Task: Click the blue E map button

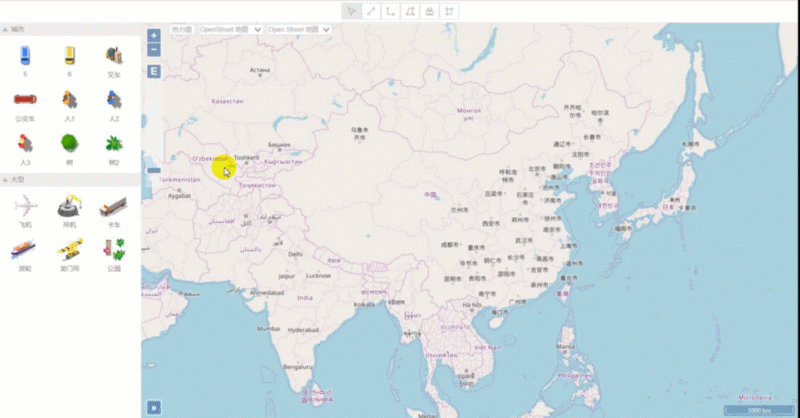Action: click(x=154, y=71)
